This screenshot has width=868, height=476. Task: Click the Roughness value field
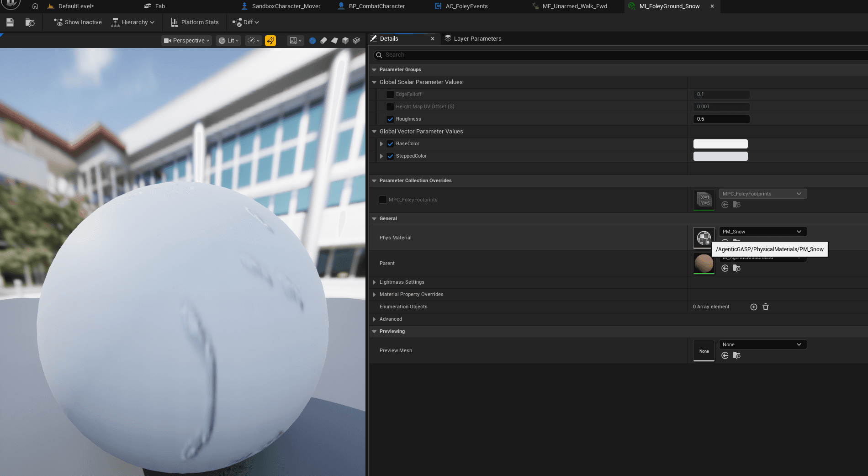[x=721, y=119]
